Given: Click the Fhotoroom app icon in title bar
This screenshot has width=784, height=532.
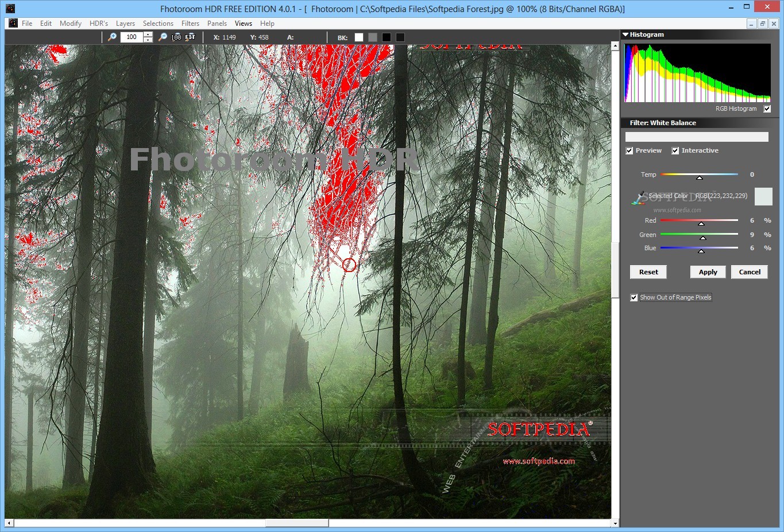Looking at the screenshot, I should (10, 9).
